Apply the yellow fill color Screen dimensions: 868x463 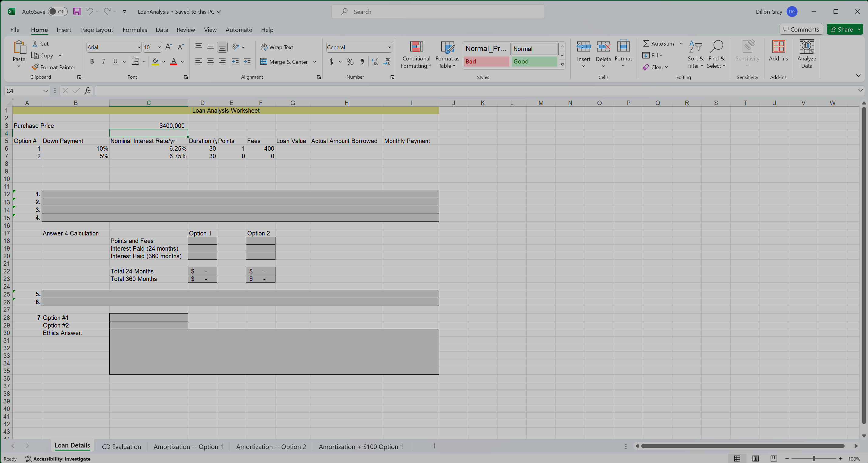(155, 61)
